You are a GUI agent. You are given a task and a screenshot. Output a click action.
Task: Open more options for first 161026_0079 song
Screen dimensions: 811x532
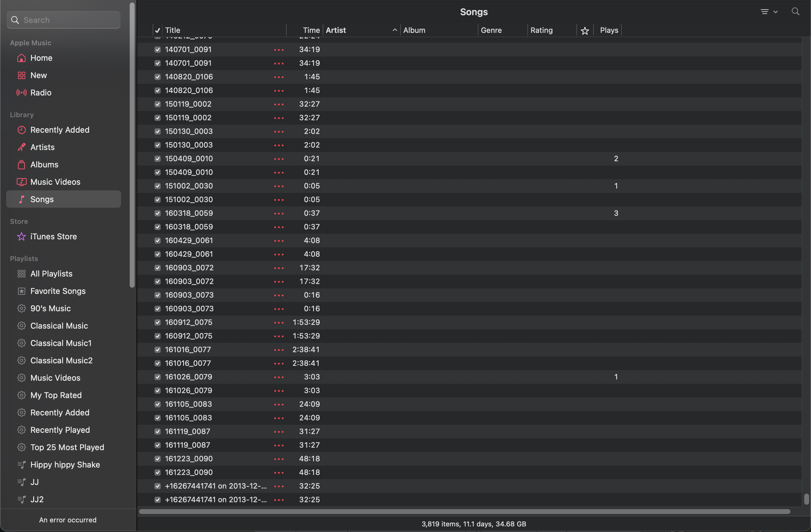pos(279,377)
